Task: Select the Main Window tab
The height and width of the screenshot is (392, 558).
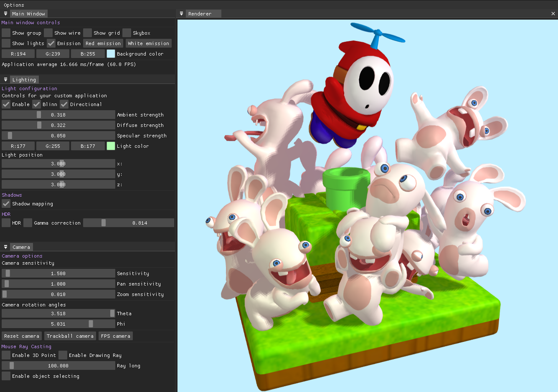Action: pos(28,14)
